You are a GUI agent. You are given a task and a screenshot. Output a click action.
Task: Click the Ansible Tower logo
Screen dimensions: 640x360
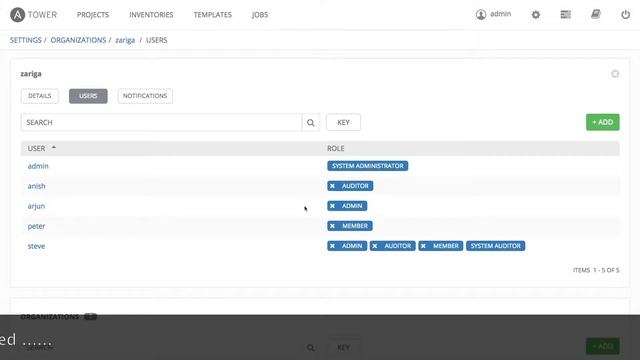click(x=33, y=15)
